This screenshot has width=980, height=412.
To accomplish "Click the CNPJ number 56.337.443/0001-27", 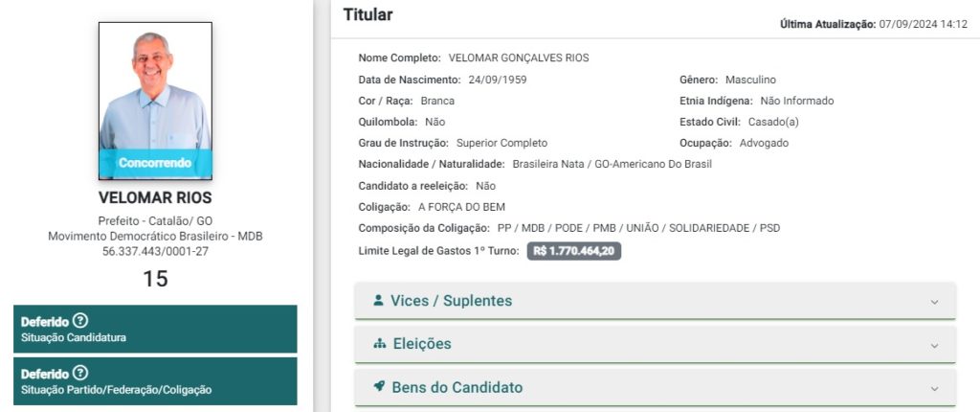I will (155, 251).
